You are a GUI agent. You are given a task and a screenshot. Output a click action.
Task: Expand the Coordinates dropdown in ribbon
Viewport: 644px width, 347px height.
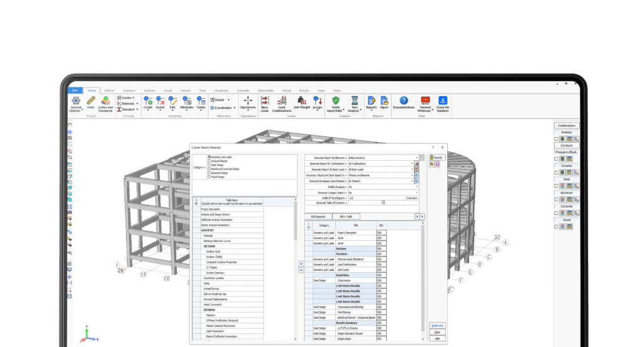[235, 108]
